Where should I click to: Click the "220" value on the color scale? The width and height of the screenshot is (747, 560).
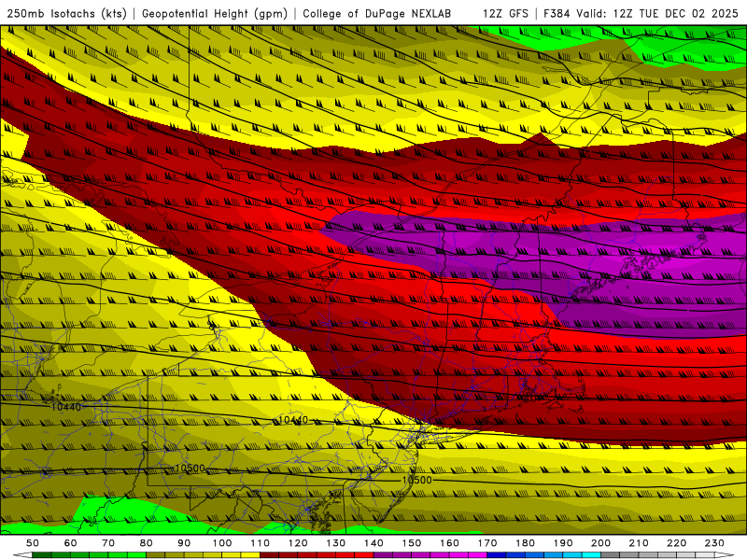(676, 543)
